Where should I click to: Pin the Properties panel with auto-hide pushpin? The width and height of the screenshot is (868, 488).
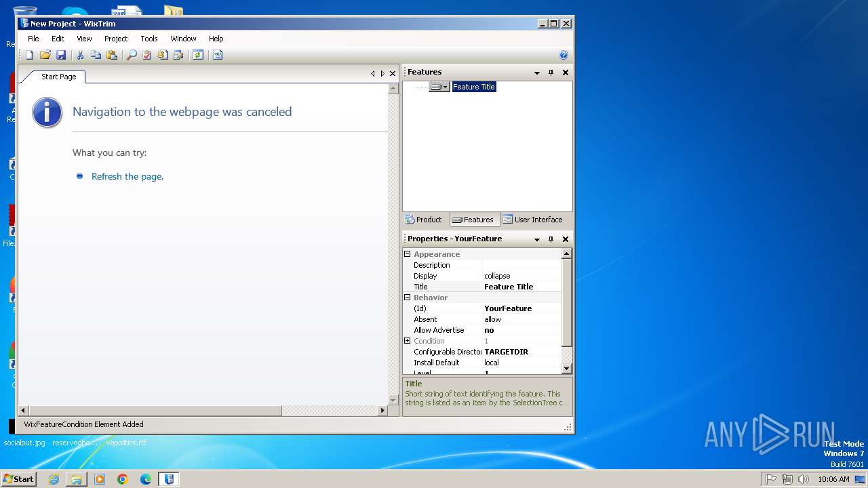(x=551, y=239)
